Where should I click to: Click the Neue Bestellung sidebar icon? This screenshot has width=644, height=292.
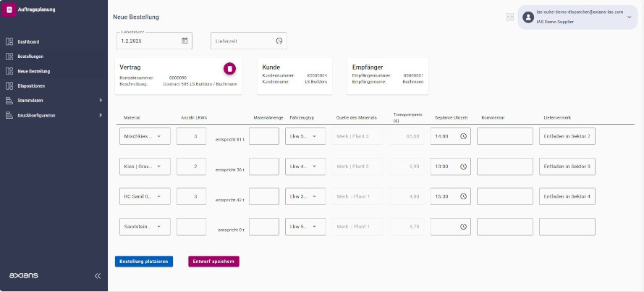click(9, 71)
